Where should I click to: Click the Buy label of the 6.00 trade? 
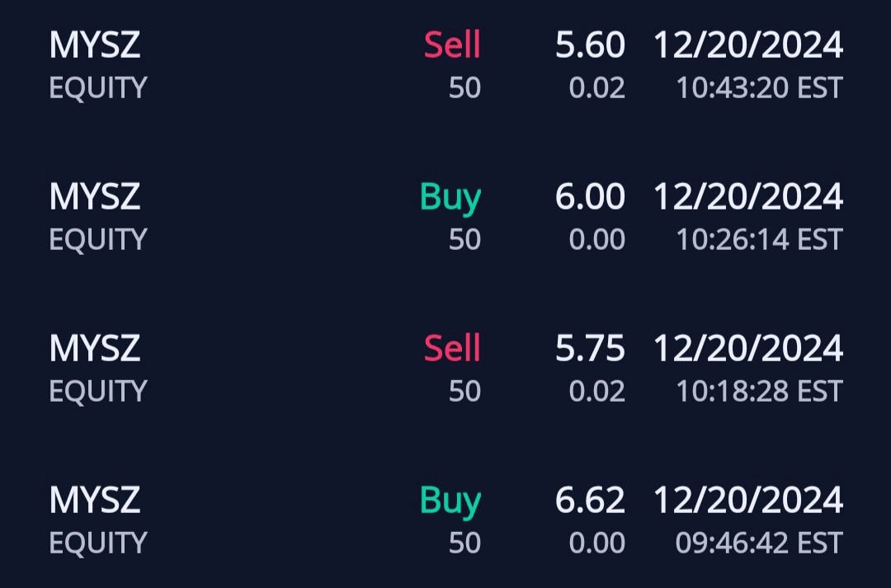450,196
